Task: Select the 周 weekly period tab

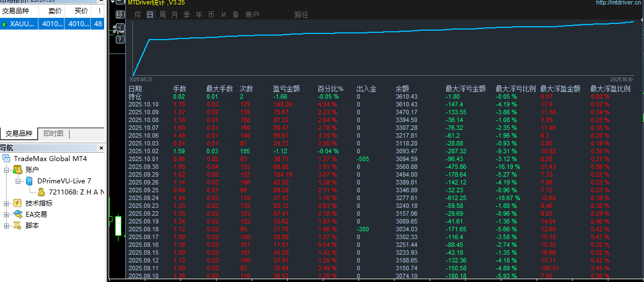Action: pyautogui.click(x=163, y=15)
